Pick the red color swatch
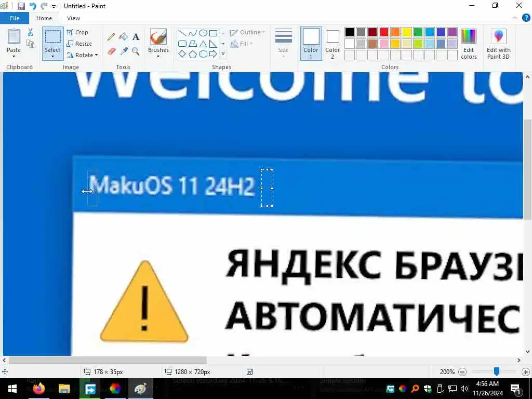This screenshot has width=532, height=399. coord(384,32)
